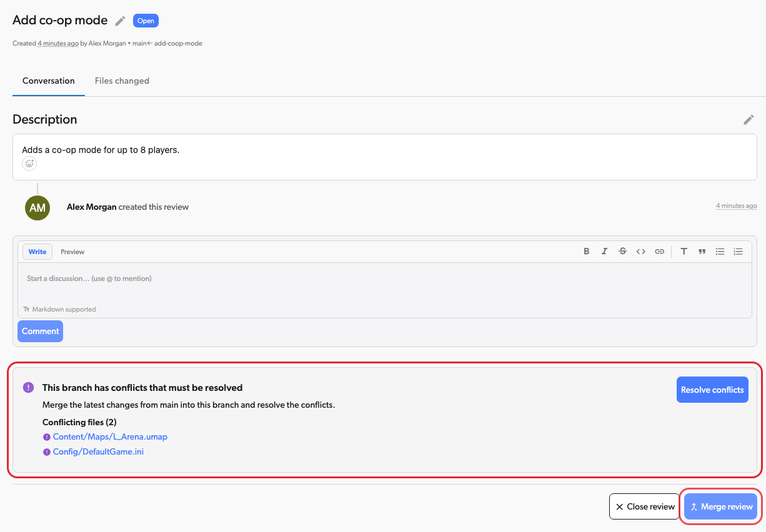Add an emoji reaction to the description

click(x=29, y=164)
